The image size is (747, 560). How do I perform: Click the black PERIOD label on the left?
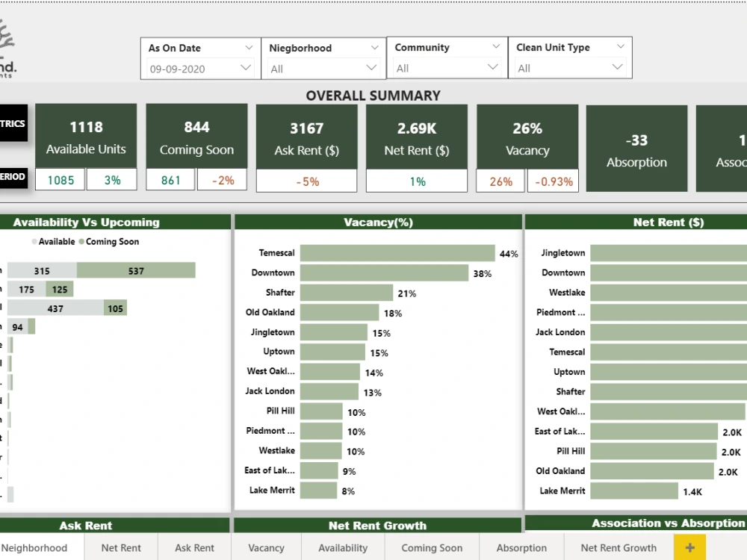pyautogui.click(x=13, y=177)
